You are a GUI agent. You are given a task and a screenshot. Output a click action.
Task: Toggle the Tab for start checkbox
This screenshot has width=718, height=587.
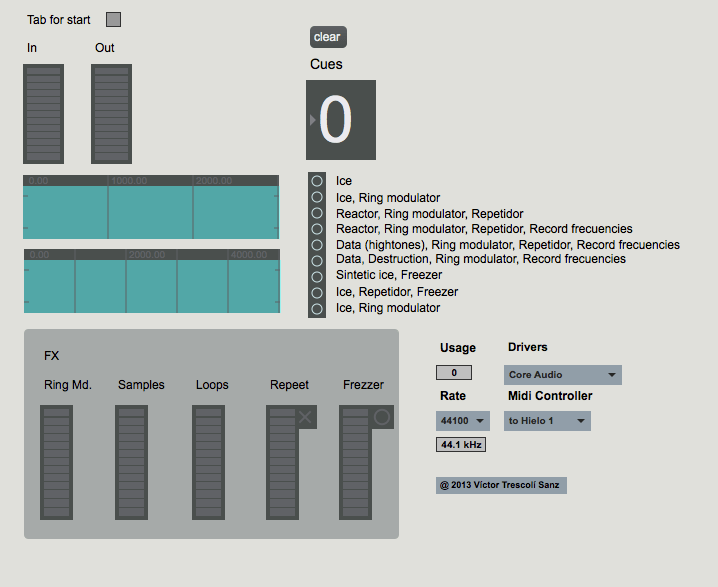point(114,20)
